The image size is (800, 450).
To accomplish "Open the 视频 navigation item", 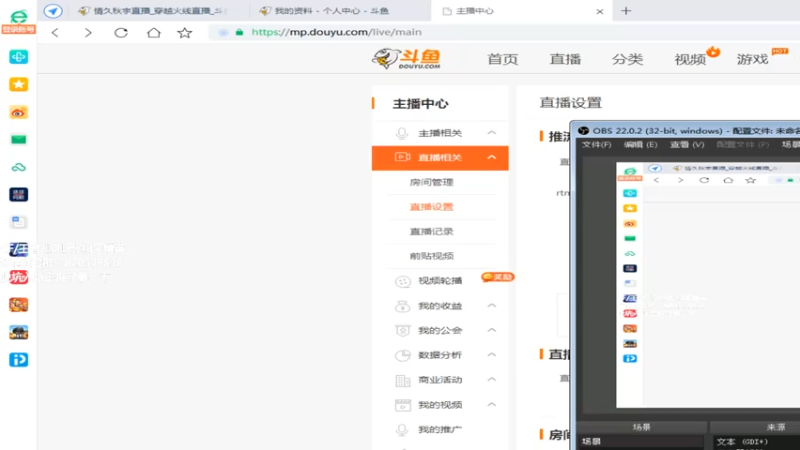I will click(x=690, y=59).
